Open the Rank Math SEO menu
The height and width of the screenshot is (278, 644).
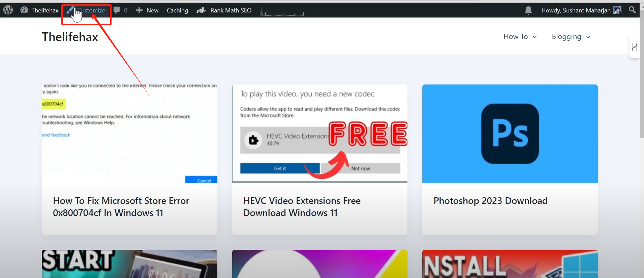[x=224, y=10]
